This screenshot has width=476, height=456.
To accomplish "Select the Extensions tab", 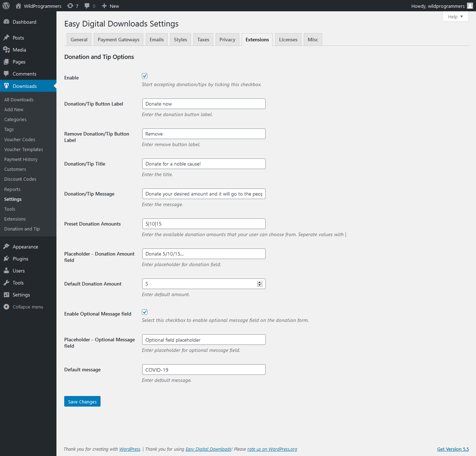I will [257, 40].
